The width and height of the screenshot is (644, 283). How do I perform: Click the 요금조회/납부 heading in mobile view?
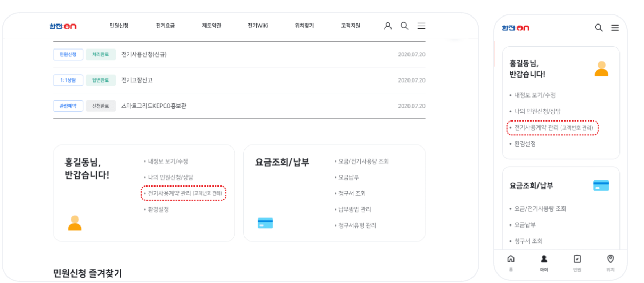pyautogui.click(x=532, y=185)
